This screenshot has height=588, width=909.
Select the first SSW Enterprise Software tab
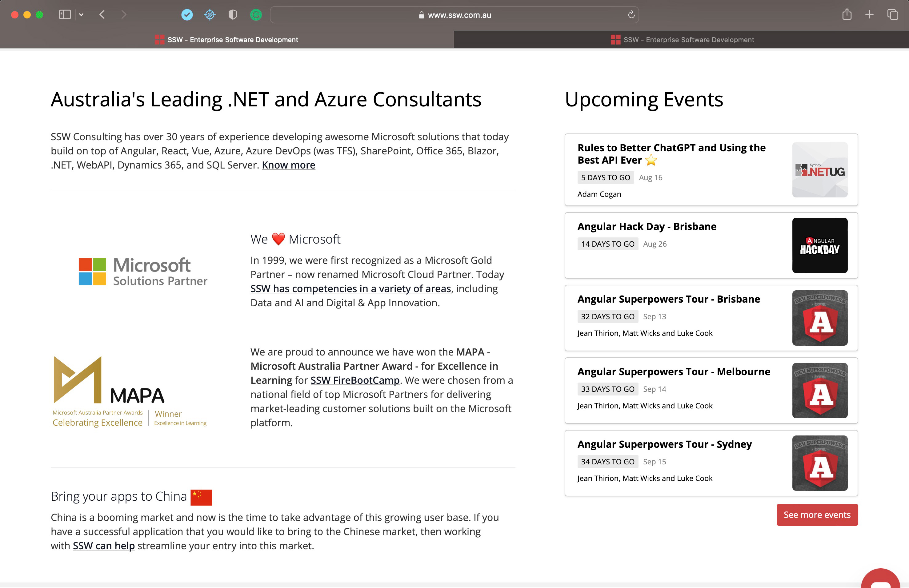pyautogui.click(x=227, y=40)
